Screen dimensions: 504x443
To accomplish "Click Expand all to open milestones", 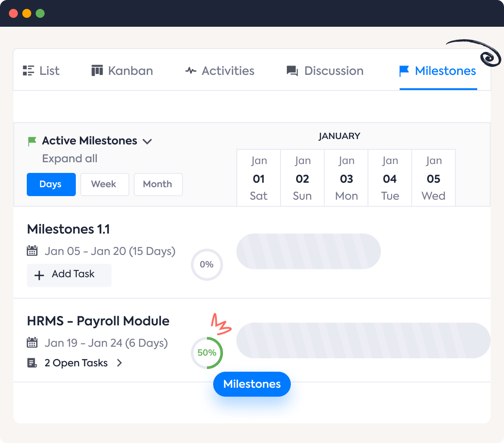I will tap(69, 159).
